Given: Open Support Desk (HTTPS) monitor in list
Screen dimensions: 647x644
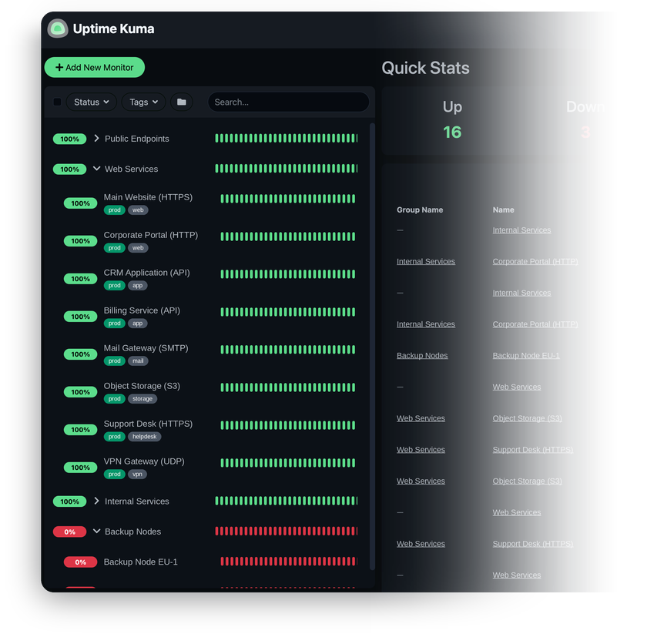Looking at the screenshot, I should pos(148,424).
